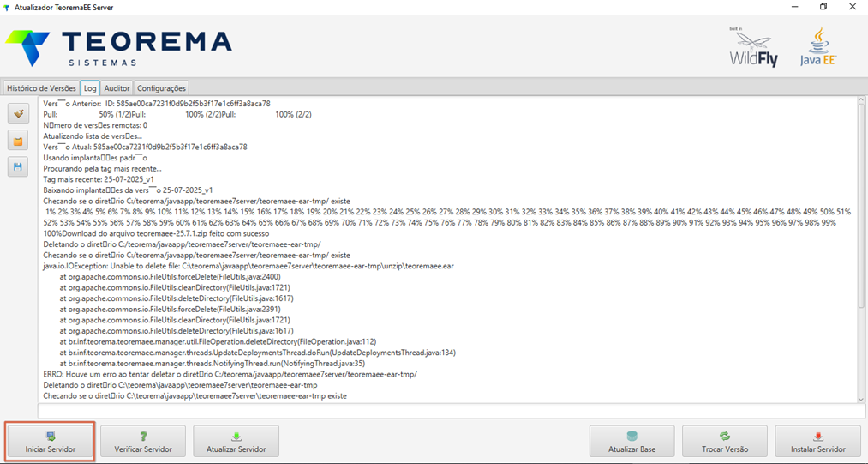The image size is (868, 464).
Task: Start the server with Iniciar Servidor
Action: [x=51, y=441]
